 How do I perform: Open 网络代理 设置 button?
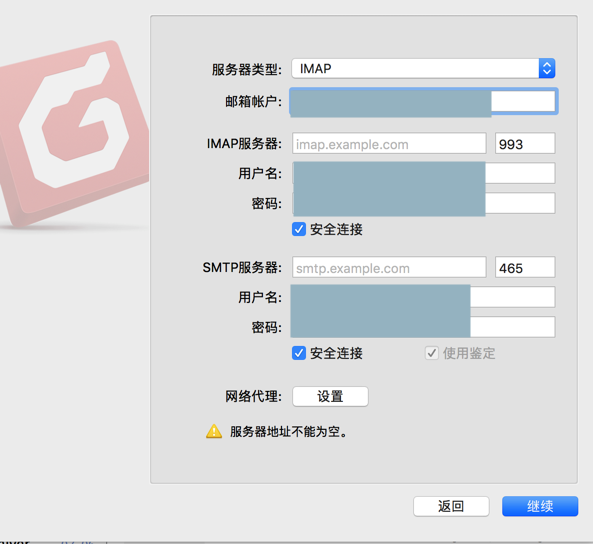click(x=330, y=396)
